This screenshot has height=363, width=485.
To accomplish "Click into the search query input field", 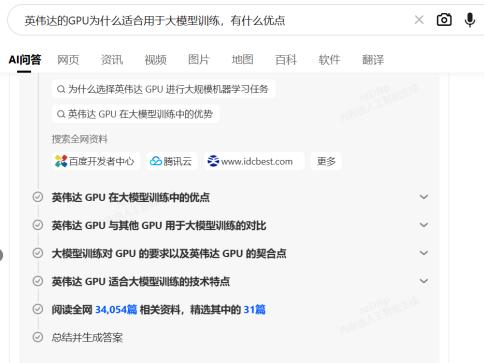I will tap(213, 20).
